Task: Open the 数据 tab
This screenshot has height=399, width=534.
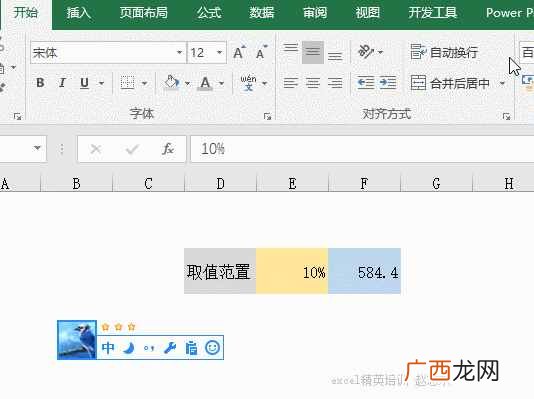Action: [x=262, y=13]
